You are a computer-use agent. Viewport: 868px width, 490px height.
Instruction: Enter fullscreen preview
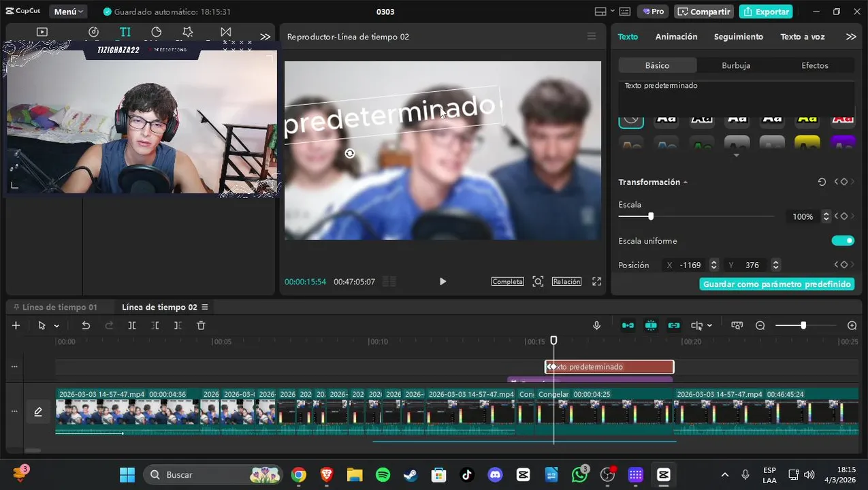[596, 282]
